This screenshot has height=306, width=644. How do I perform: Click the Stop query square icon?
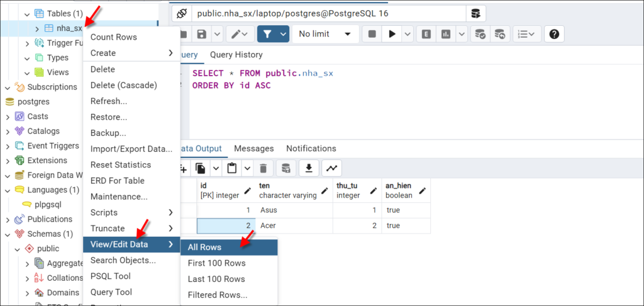click(372, 34)
